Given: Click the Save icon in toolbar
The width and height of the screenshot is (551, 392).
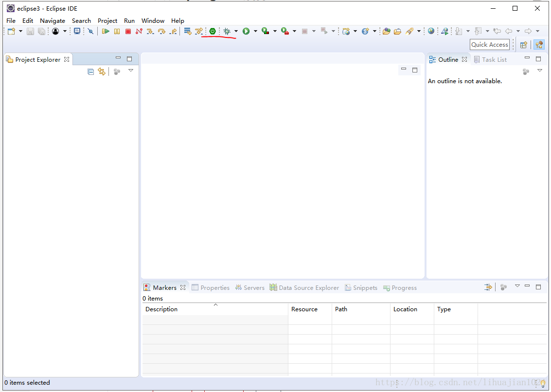Looking at the screenshot, I should coord(30,31).
